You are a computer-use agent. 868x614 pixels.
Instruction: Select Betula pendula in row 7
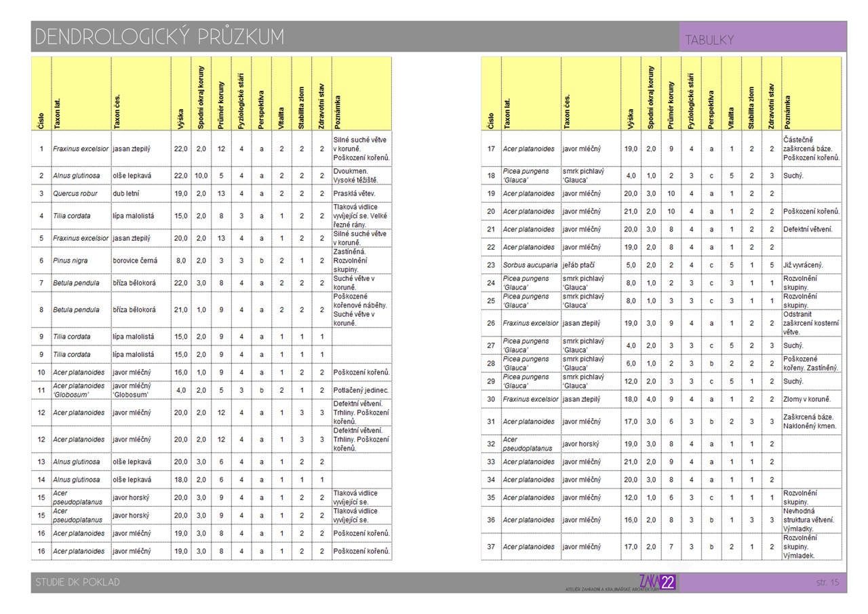click(81, 283)
